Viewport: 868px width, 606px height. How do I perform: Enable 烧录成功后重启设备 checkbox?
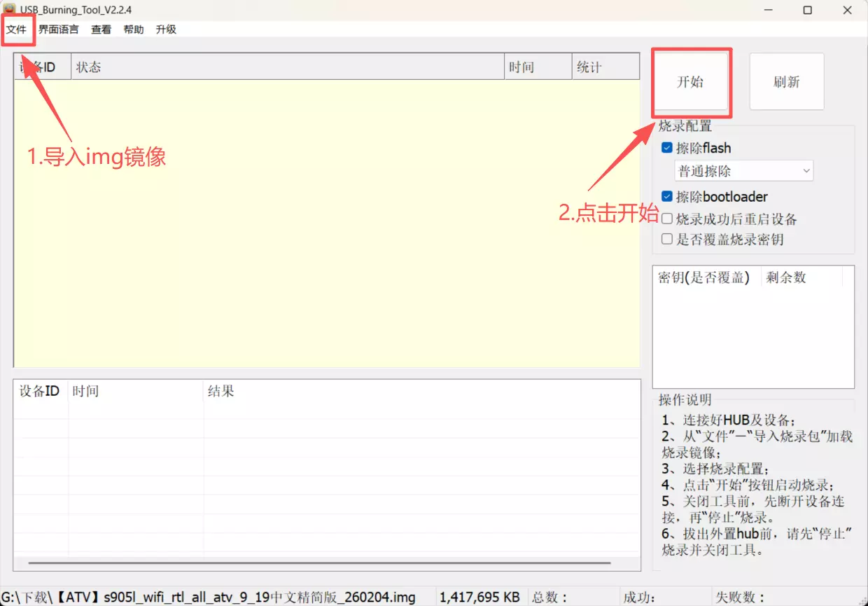point(667,219)
